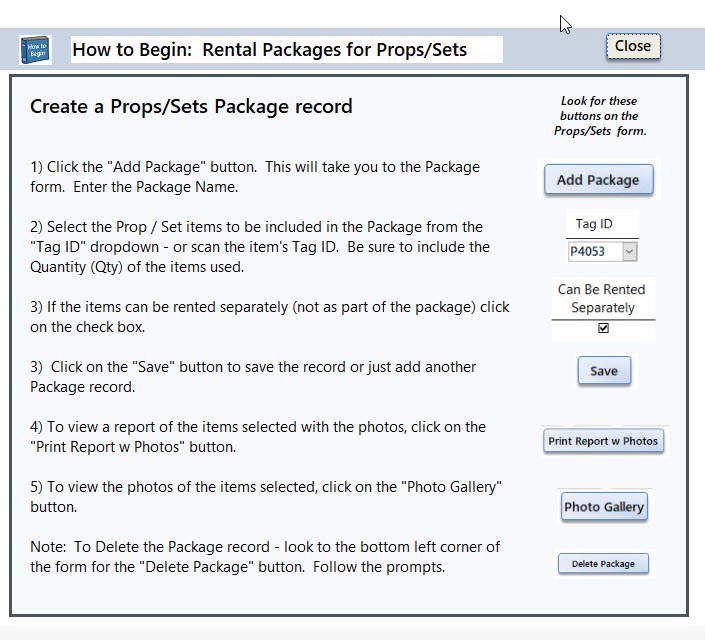Click the How to Begin title field
Image resolution: width=705 pixels, height=640 pixels.
click(287, 49)
